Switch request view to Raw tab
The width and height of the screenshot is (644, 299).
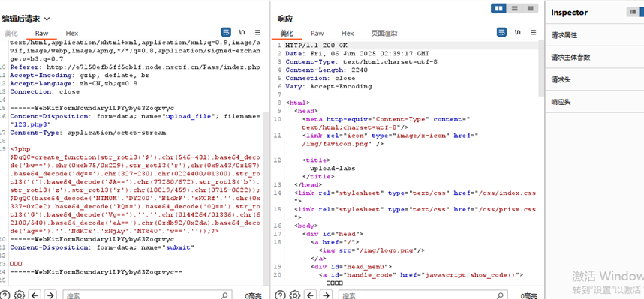tap(41, 33)
